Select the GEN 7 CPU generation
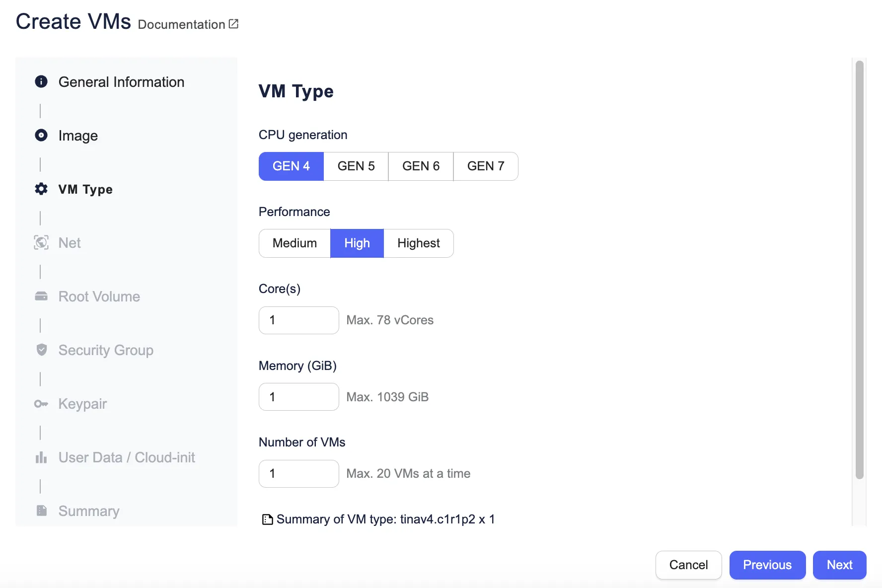The image size is (882, 588). [485, 166]
